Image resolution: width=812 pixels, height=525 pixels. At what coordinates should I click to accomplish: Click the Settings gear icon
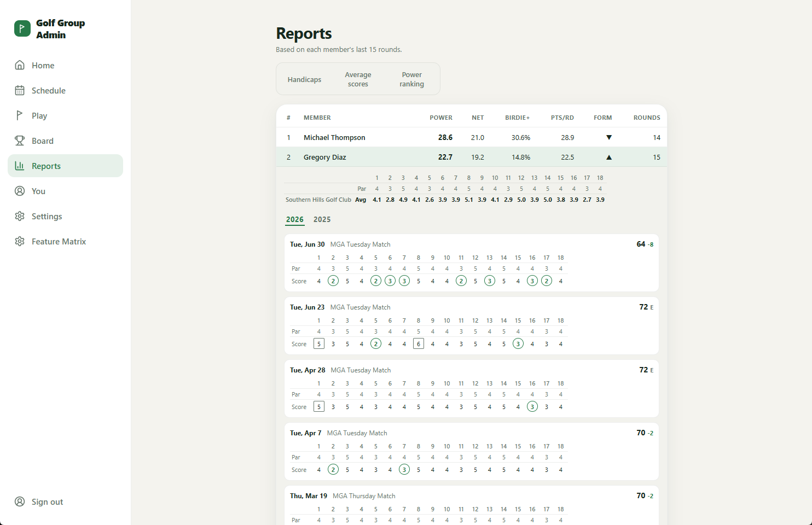pos(20,216)
